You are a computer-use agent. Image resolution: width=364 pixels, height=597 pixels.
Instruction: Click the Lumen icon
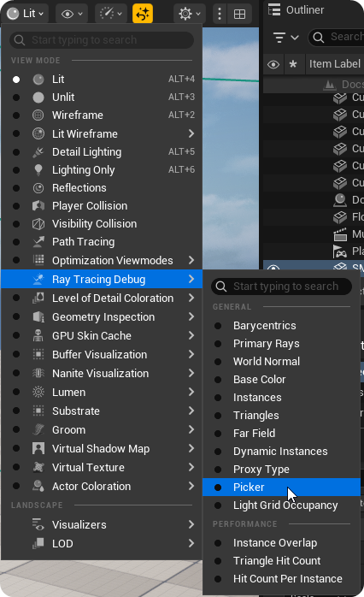pyautogui.click(x=38, y=392)
